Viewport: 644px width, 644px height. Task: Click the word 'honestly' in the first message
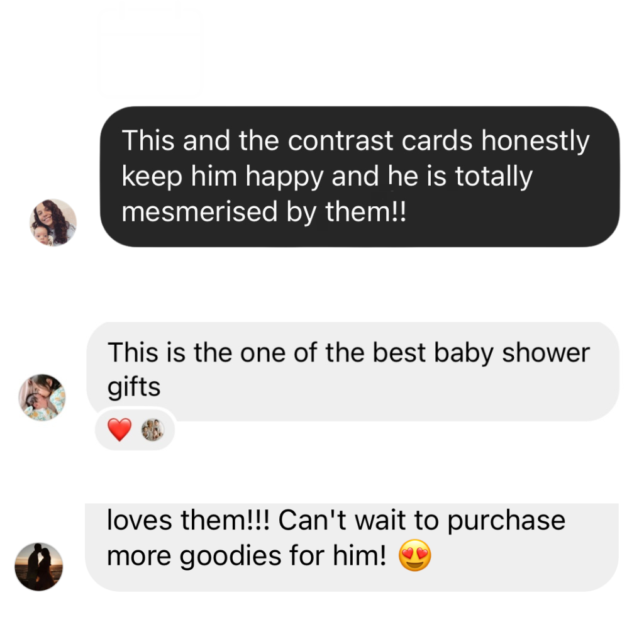tap(536, 142)
